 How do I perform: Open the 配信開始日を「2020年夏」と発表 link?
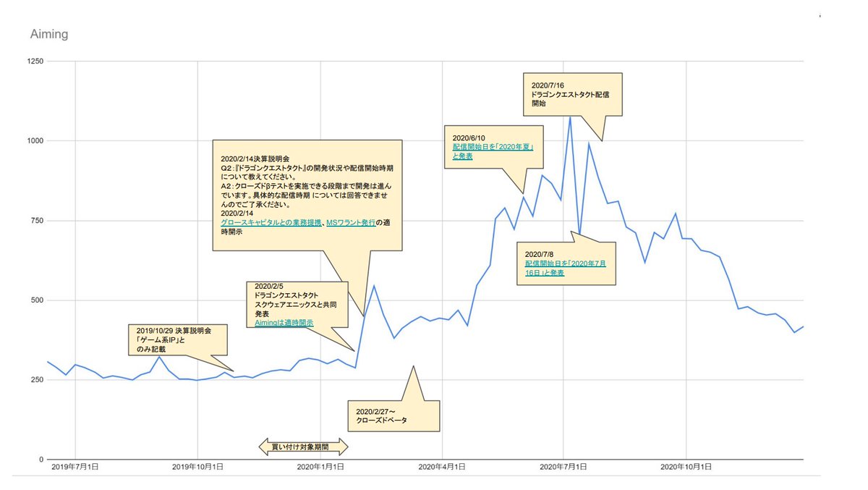493,151
